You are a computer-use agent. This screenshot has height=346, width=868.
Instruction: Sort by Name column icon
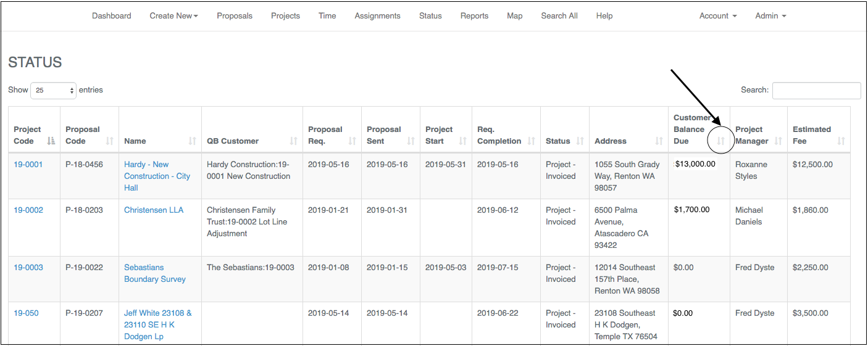click(x=193, y=141)
